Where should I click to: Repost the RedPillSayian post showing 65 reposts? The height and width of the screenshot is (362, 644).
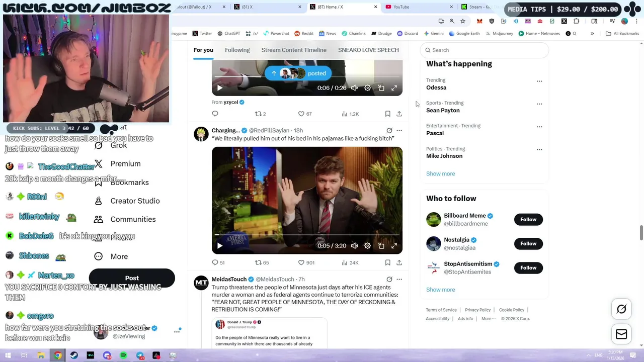click(262, 262)
